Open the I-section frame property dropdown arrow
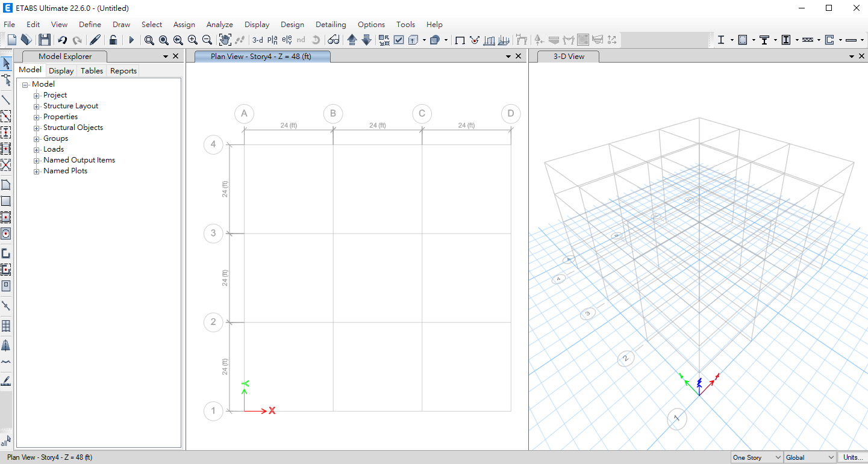Viewport: 868px width, 464px height. pos(732,40)
